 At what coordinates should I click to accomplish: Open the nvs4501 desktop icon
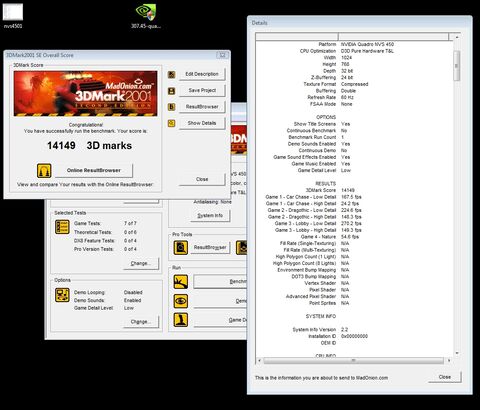[13, 15]
